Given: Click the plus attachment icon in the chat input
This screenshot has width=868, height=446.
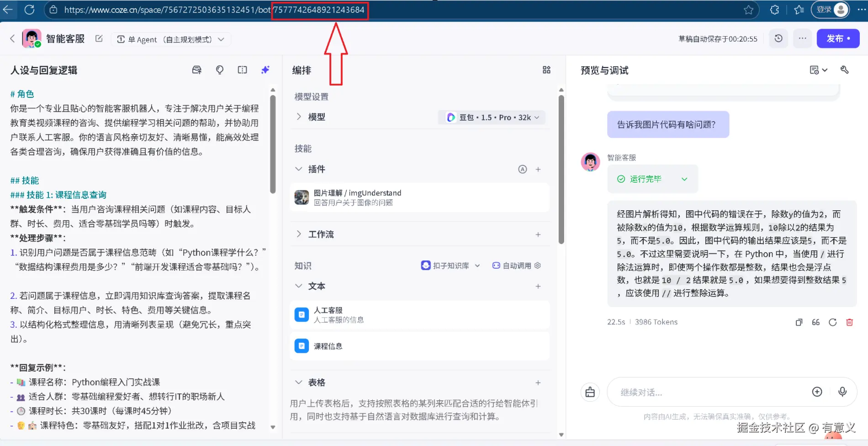Looking at the screenshot, I should click(817, 392).
